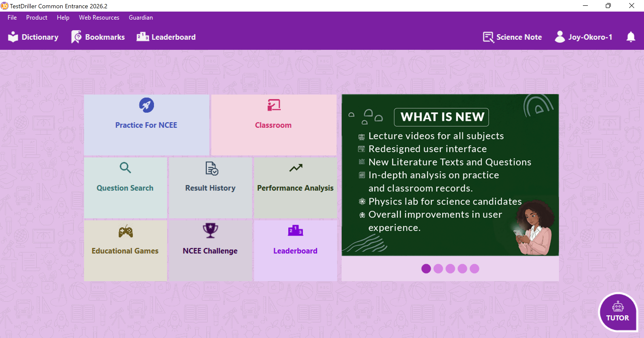Image resolution: width=644 pixels, height=338 pixels.
Task: Open the Help menu
Action: [63, 18]
